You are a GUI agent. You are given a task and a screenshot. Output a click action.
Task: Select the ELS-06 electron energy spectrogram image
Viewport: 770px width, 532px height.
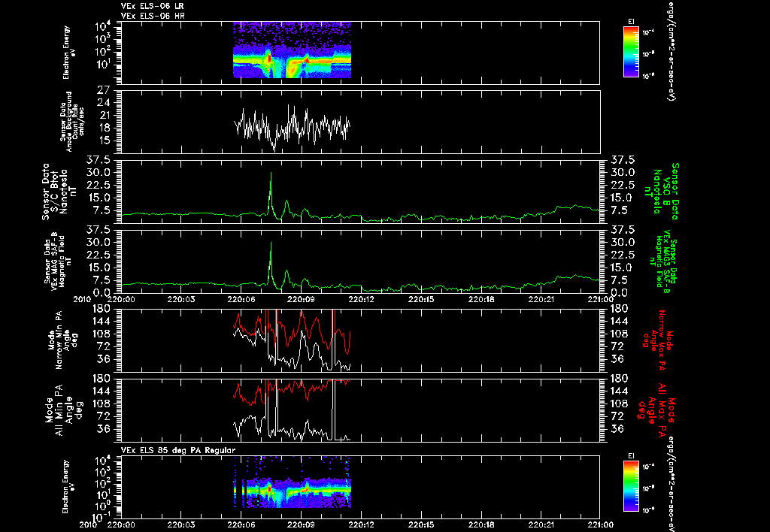[x=293, y=50]
